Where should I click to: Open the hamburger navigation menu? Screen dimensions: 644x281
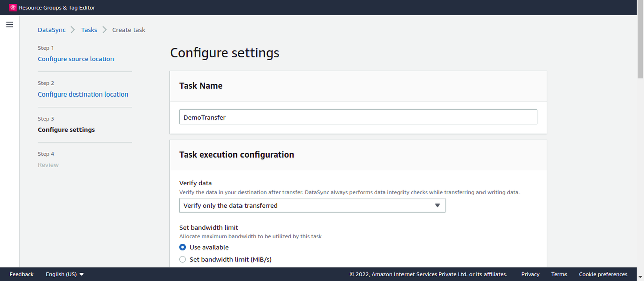[x=9, y=24]
